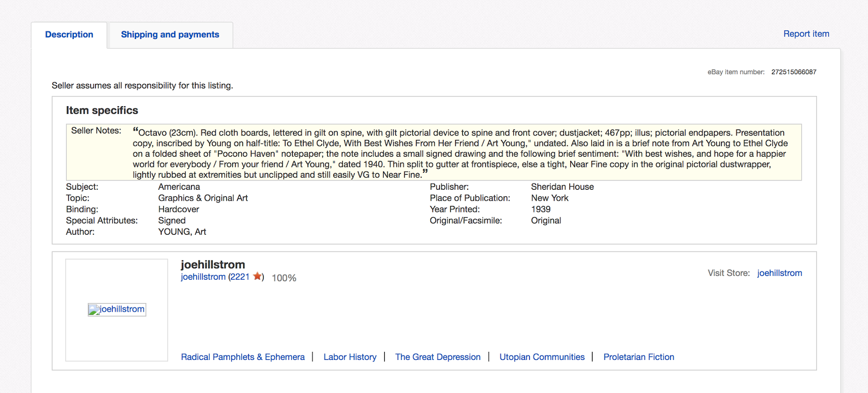Open the Shipping and payments tab
The image size is (868, 393).
pyautogui.click(x=170, y=35)
